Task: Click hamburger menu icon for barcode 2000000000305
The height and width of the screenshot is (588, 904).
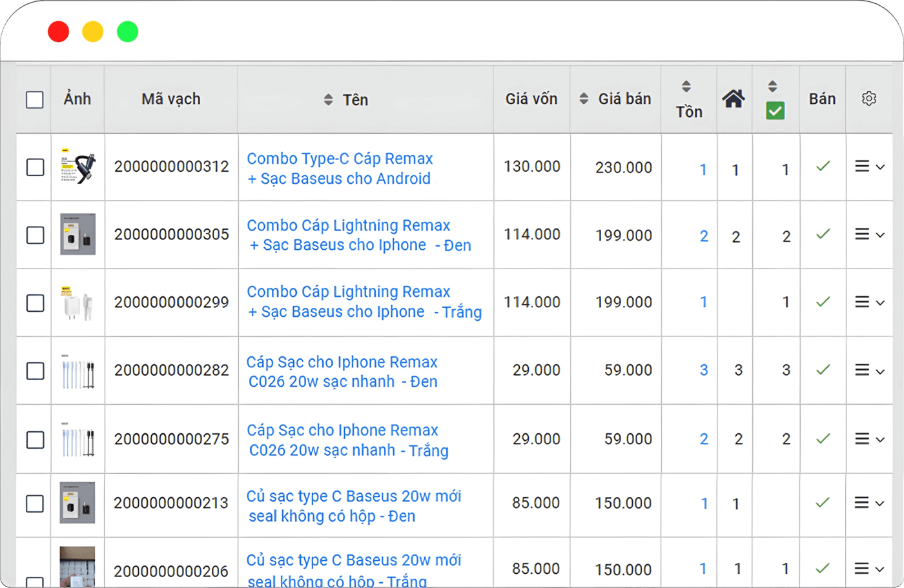Action: pyautogui.click(x=862, y=234)
